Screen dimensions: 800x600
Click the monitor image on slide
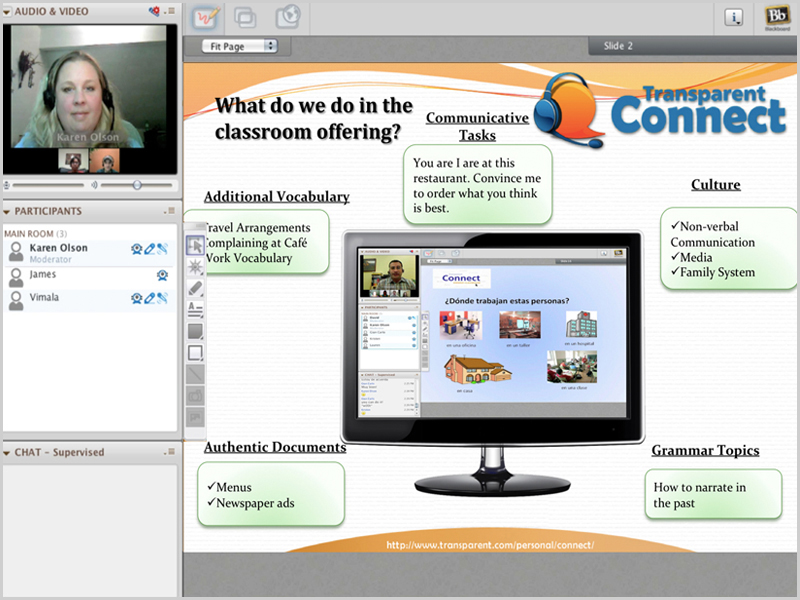492,363
